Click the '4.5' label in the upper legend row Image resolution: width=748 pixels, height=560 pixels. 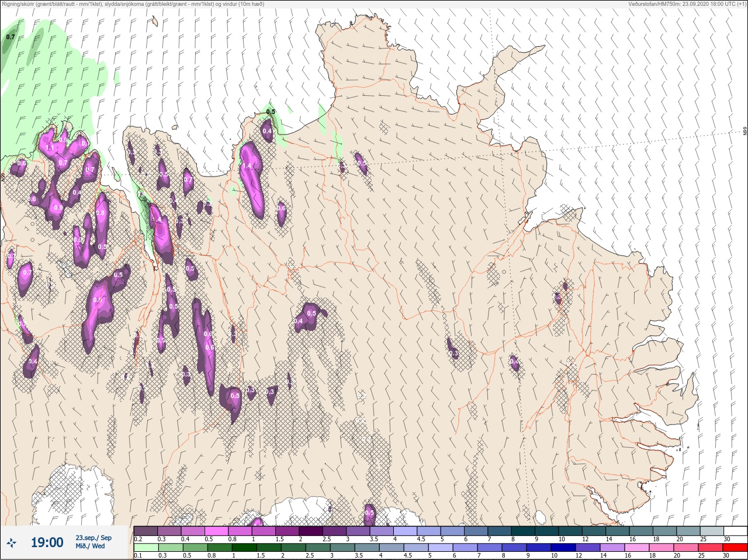(x=421, y=539)
